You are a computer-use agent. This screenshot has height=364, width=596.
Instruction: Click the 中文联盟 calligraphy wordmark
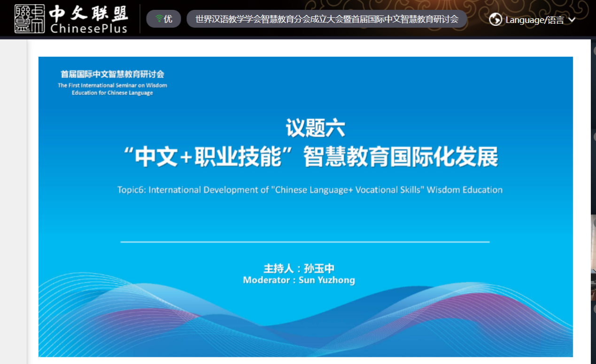pos(89,13)
